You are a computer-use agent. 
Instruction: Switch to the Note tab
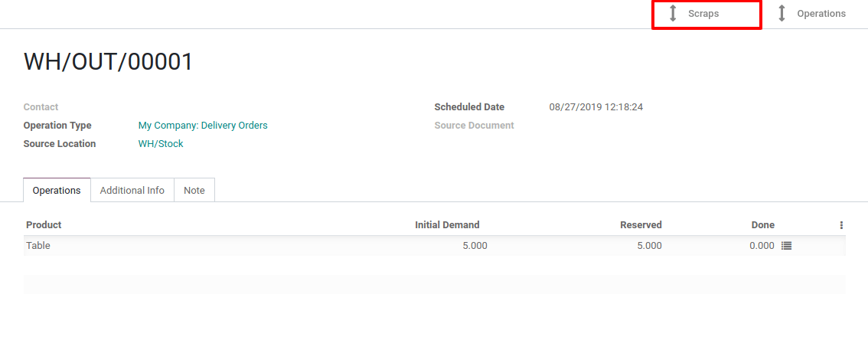pyautogui.click(x=194, y=190)
